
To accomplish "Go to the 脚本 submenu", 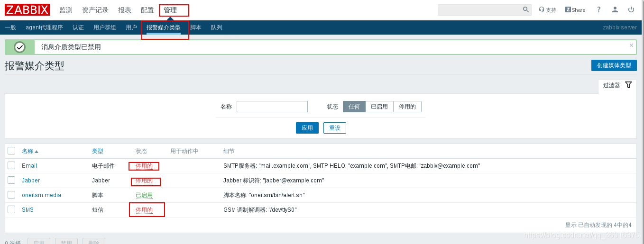I will 196,27.
